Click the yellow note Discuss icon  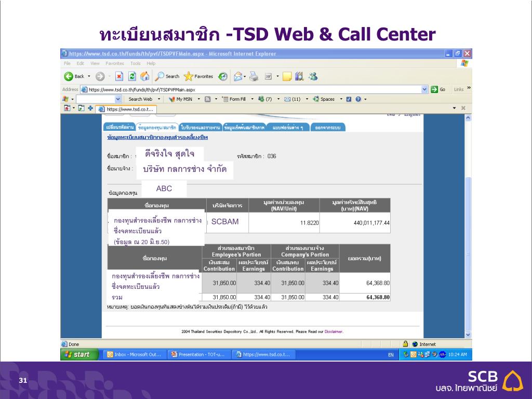[287, 77]
